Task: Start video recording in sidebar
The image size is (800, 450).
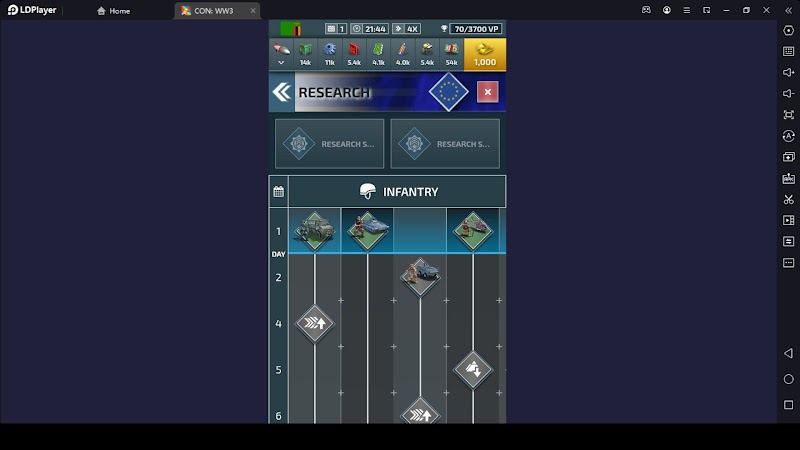Action: [788, 220]
